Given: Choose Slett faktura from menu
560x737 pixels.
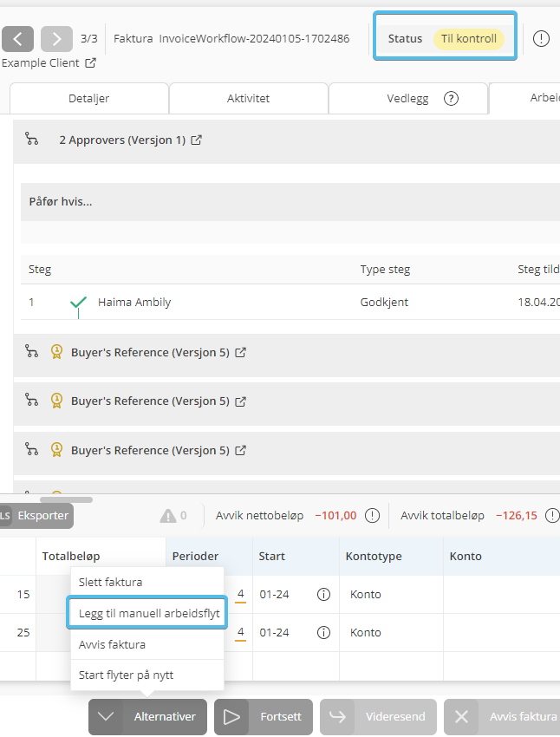Looking at the screenshot, I should (x=110, y=582).
